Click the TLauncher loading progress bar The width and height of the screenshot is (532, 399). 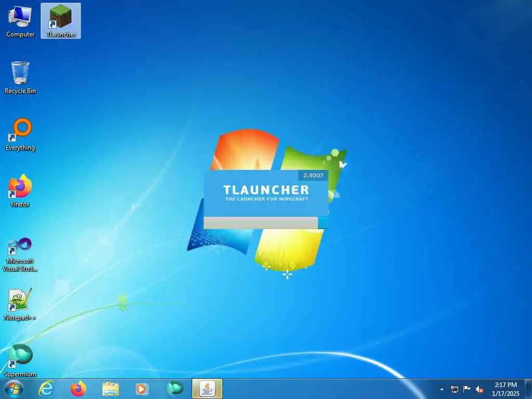tap(266, 223)
